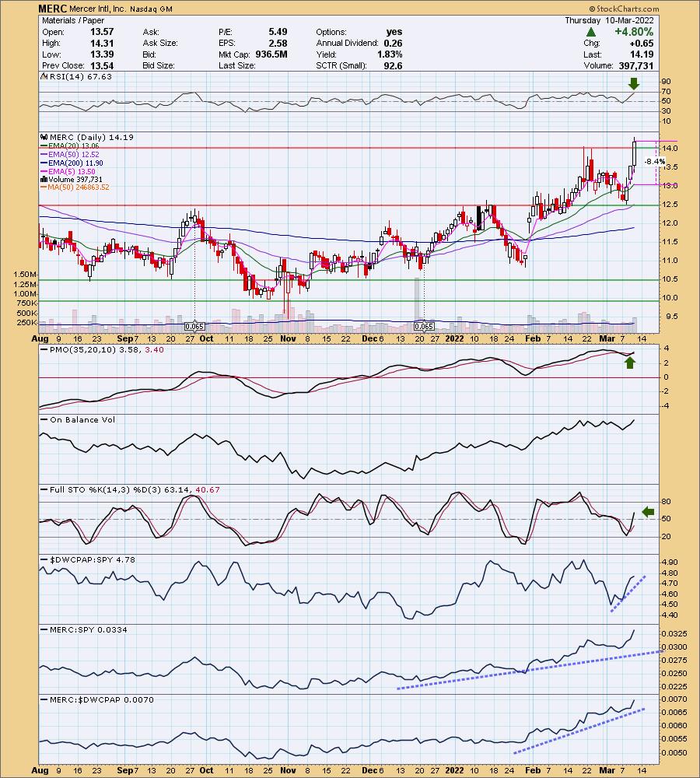Screen dimensions: 700x778
Task: Click the bar-chart icon before Volume 397,731
Action: click(44, 179)
